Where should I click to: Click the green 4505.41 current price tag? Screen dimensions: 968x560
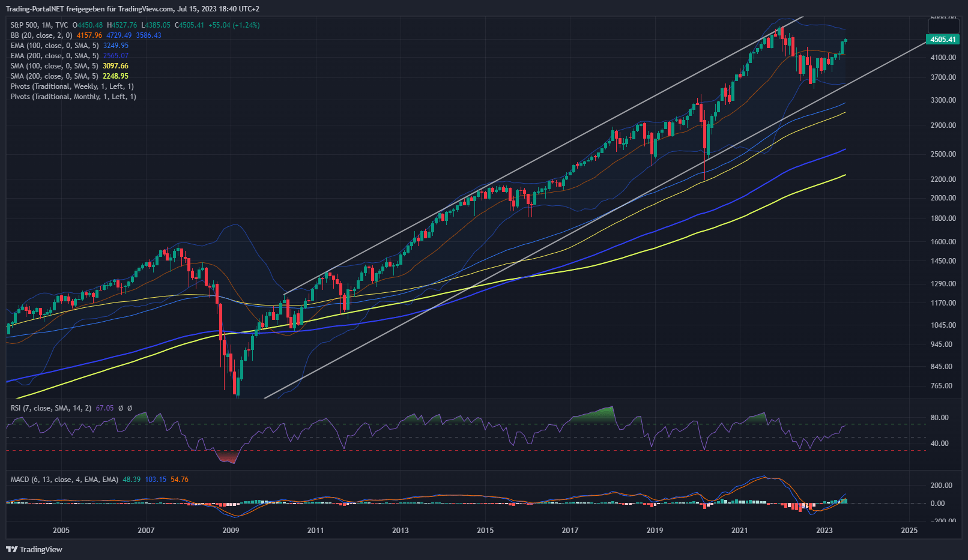point(942,40)
